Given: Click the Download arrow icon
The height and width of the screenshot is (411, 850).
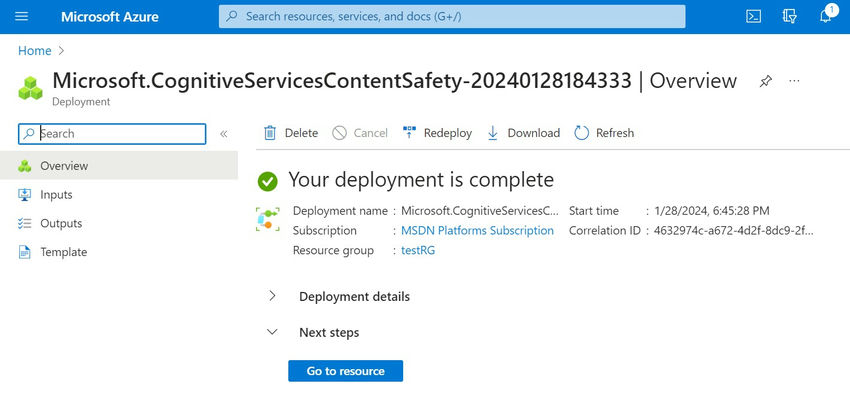Looking at the screenshot, I should tap(492, 133).
